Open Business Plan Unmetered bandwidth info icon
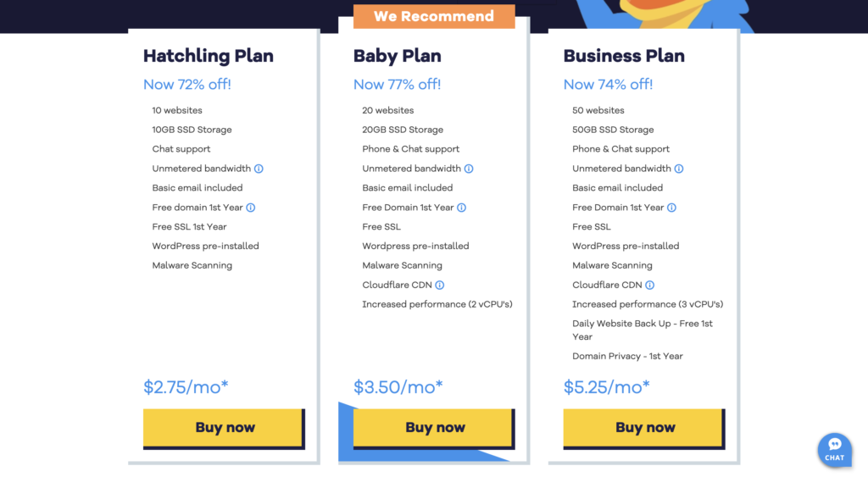Image resolution: width=868 pixels, height=477 pixels. click(679, 169)
